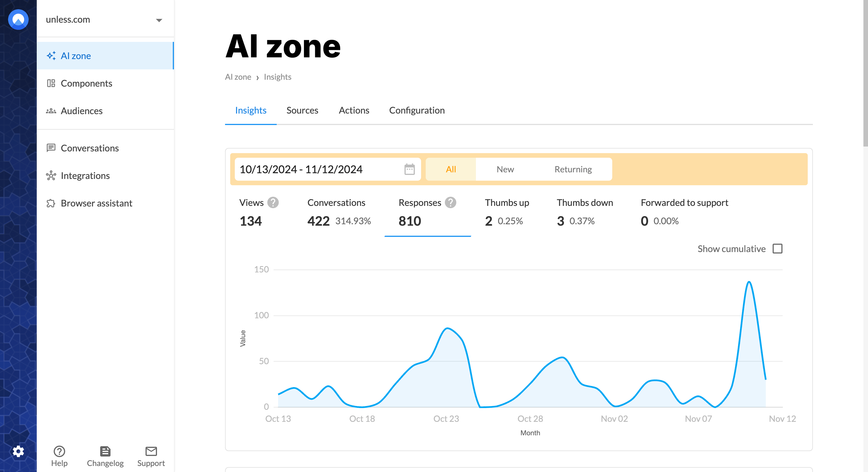This screenshot has width=868, height=472.
Task: Open the Support envelope icon
Action: 151,451
